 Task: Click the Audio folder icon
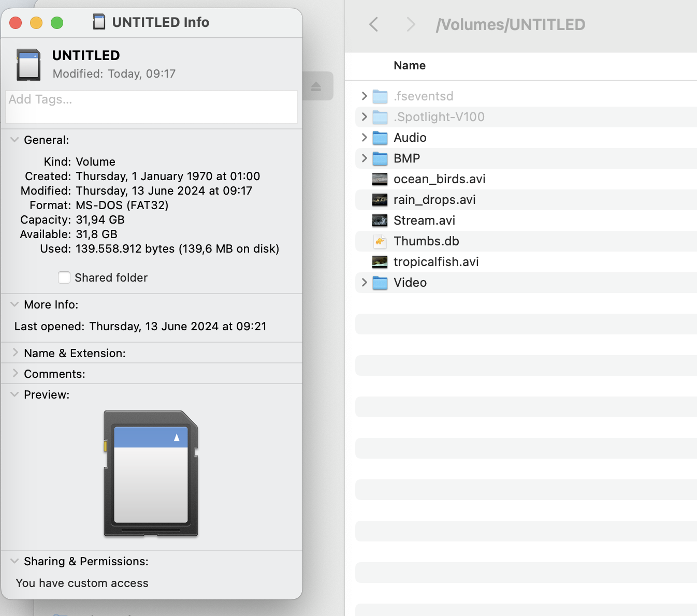(x=380, y=138)
